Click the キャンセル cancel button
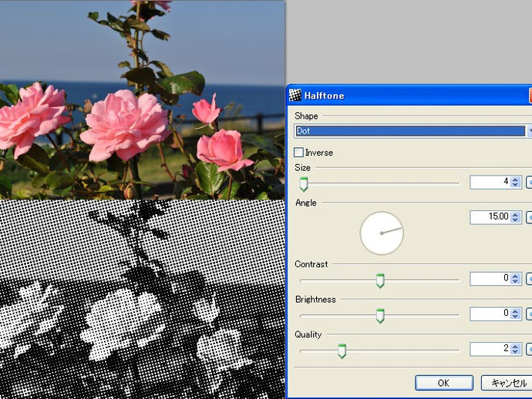The width and height of the screenshot is (532, 399). (x=507, y=383)
